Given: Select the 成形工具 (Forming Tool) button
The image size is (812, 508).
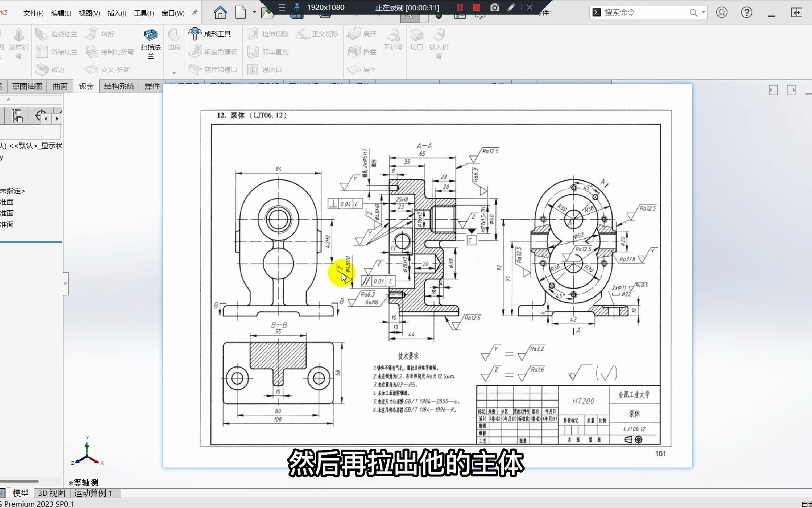Looking at the screenshot, I should tap(210, 34).
